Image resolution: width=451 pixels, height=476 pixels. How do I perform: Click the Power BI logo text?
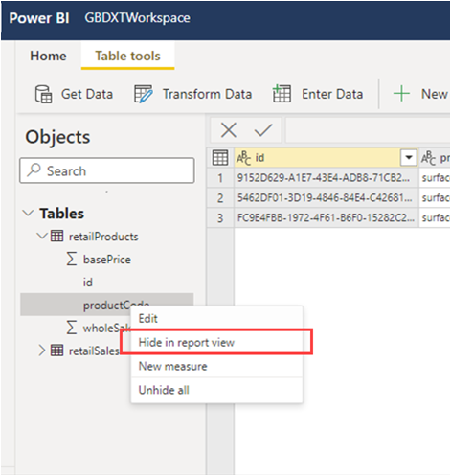pos(39,18)
